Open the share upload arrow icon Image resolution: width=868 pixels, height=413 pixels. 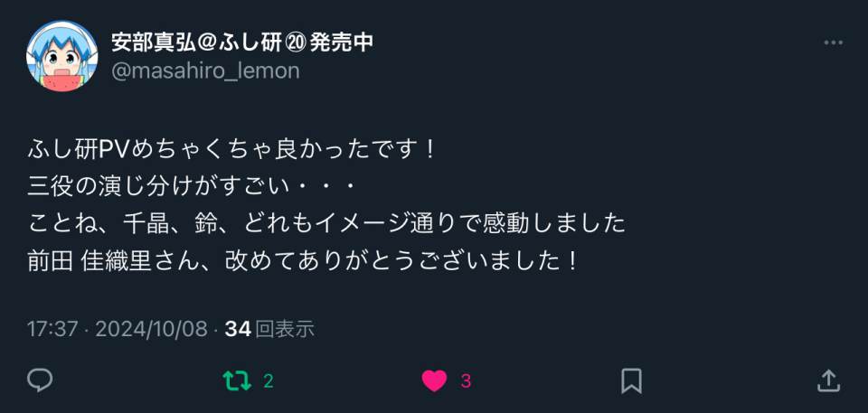(x=828, y=380)
